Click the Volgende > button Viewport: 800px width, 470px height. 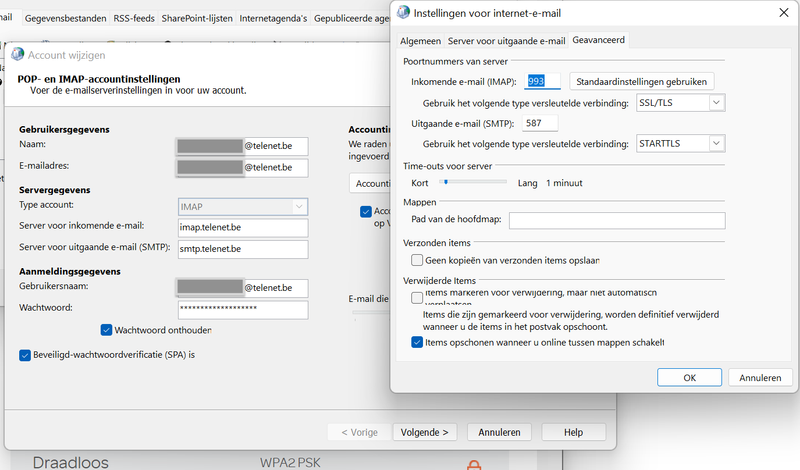[425, 432]
